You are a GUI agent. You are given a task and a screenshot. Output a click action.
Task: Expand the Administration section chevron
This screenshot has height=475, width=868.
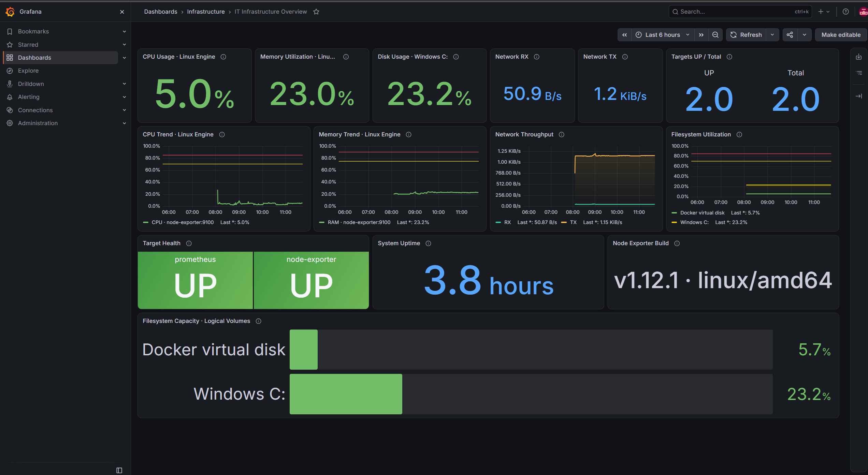click(124, 123)
